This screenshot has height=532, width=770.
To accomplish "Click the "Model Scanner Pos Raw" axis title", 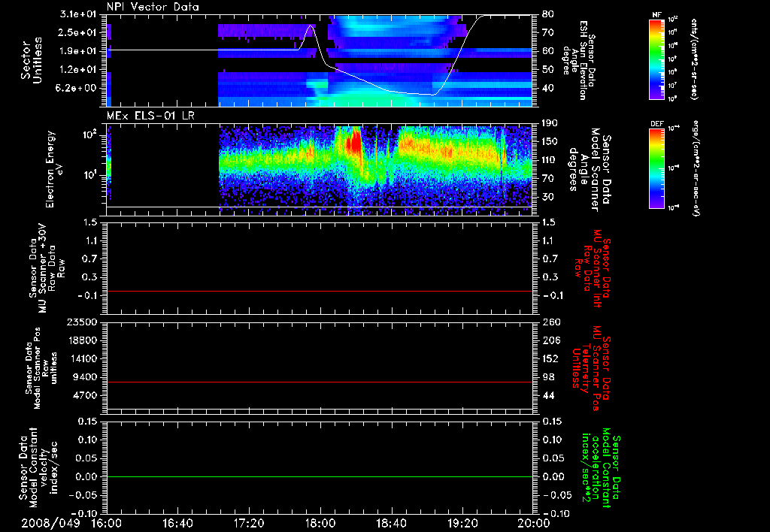I will [x=41, y=368].
